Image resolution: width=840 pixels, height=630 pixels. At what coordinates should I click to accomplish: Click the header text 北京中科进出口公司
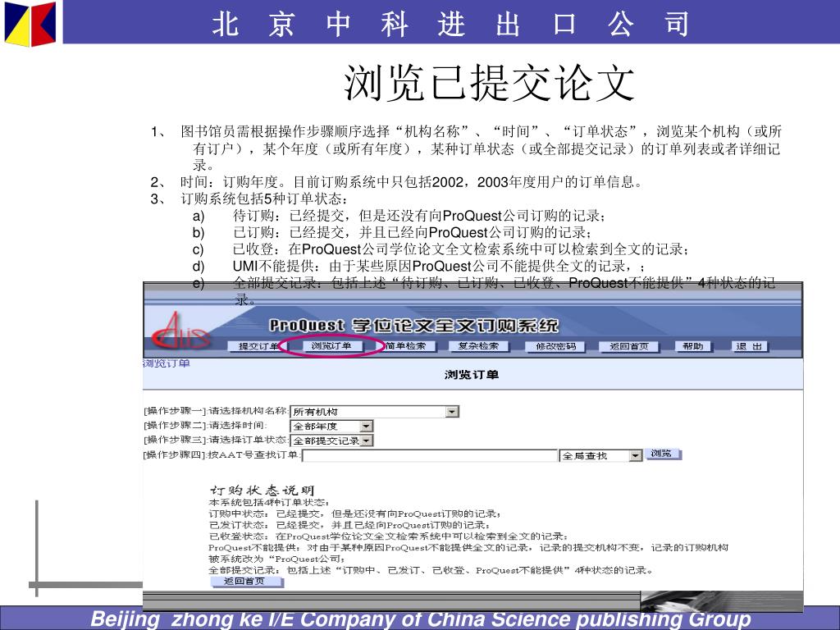point(450,24)
